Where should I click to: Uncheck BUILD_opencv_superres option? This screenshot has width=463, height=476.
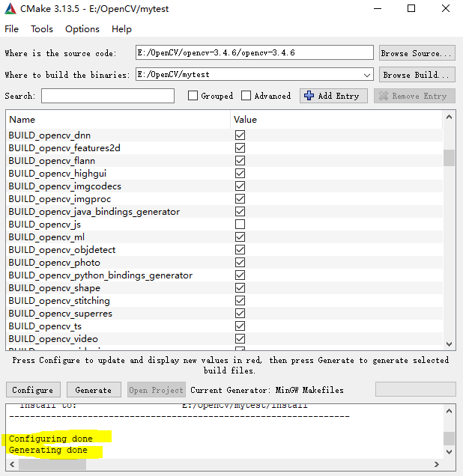[240, 314]
